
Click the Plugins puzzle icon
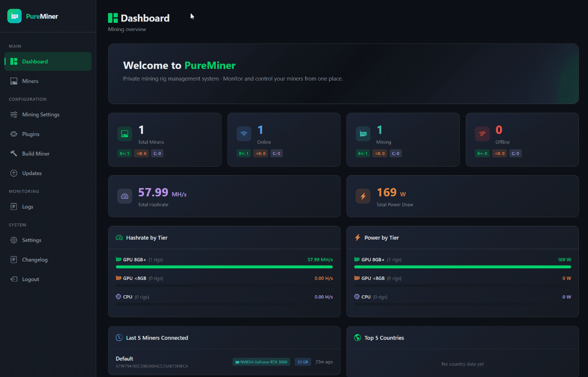(14, 134)
